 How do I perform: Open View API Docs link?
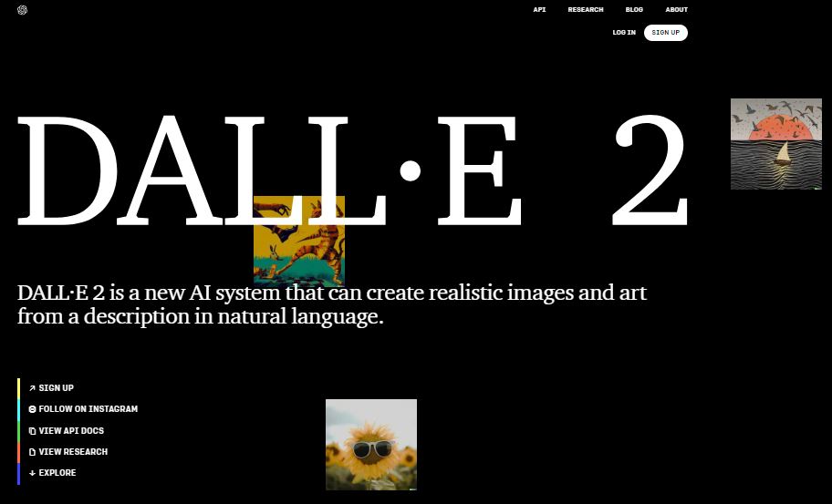pos(71,431)
